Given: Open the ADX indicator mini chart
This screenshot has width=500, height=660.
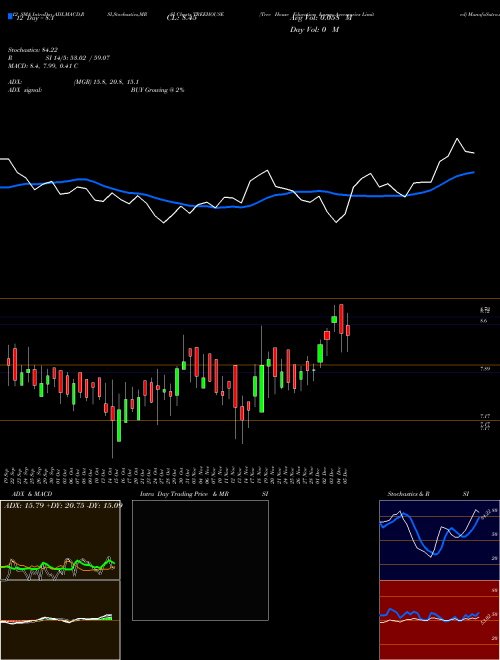Looking at the screenshot, I should 60,540.
